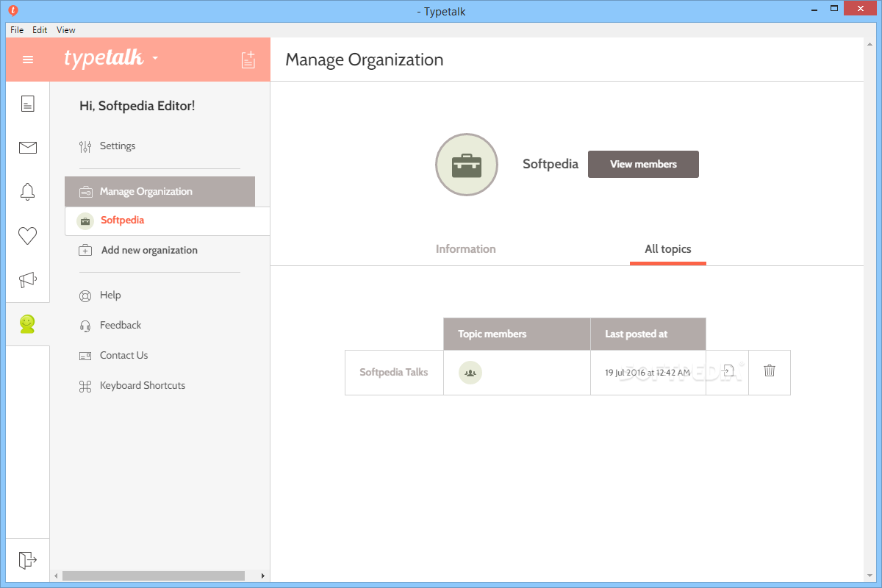Image resolution: width=882 pixels, height=588 pixels.
Task: Click the Keyboard Shortcuts command icon
Action: point(85,386)
